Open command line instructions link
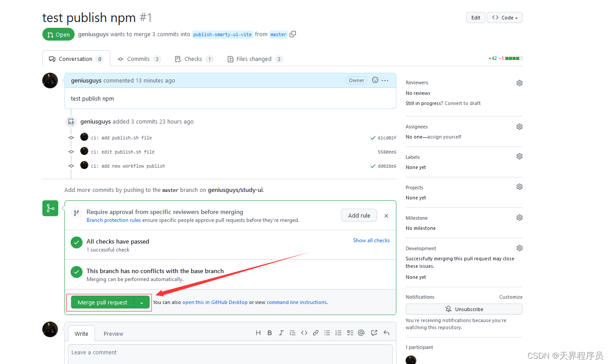The image size is (610, 364). point(297,302)
